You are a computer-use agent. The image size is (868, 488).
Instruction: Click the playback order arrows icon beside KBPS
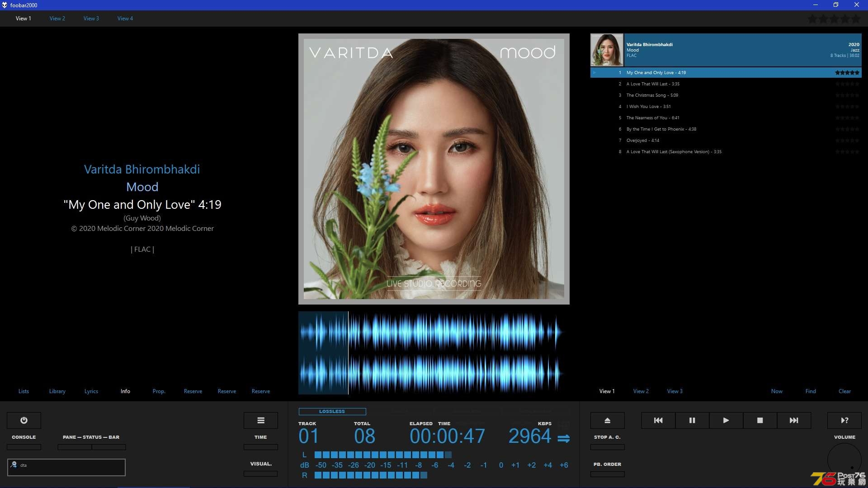click(x=563, y=438)
